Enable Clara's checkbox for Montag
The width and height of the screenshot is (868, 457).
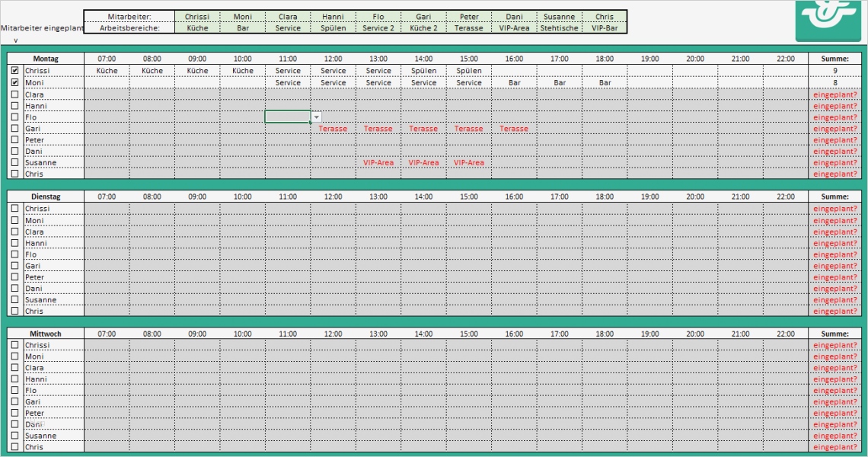coord(13,94)
